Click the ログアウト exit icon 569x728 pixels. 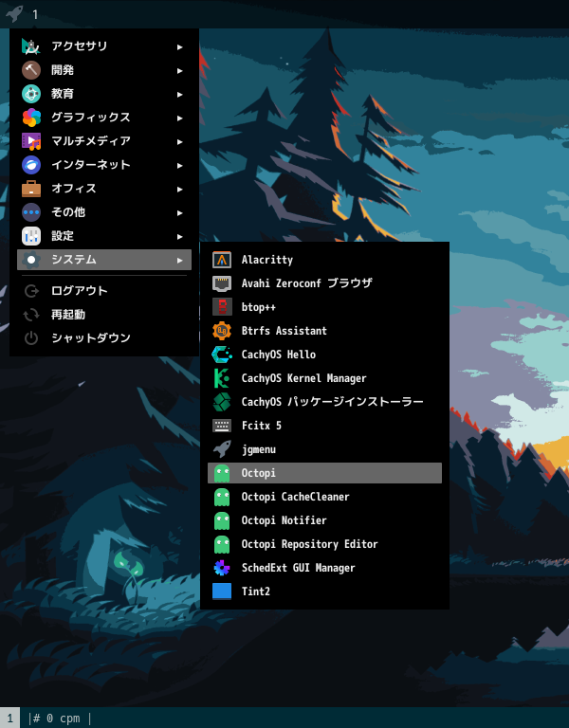coord(31,291)
